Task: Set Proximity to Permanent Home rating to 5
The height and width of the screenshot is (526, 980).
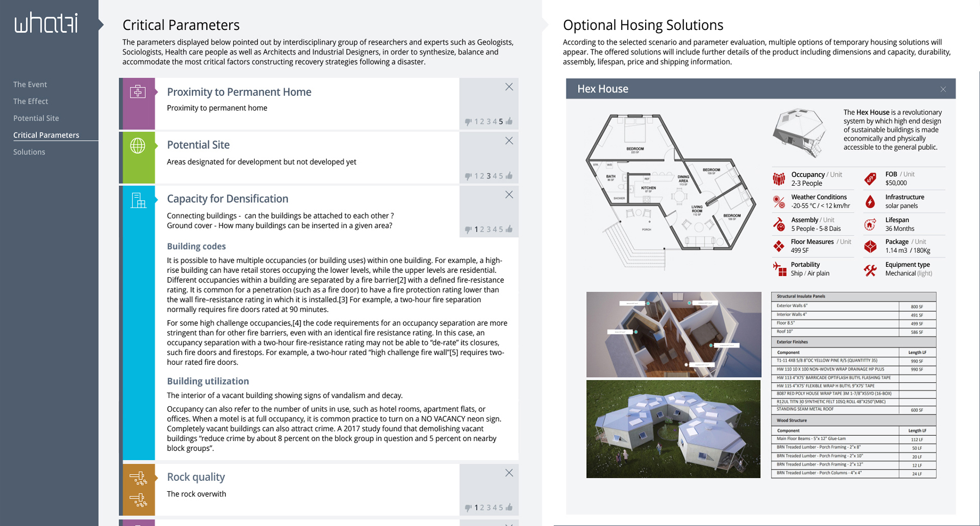Action: 501,122
